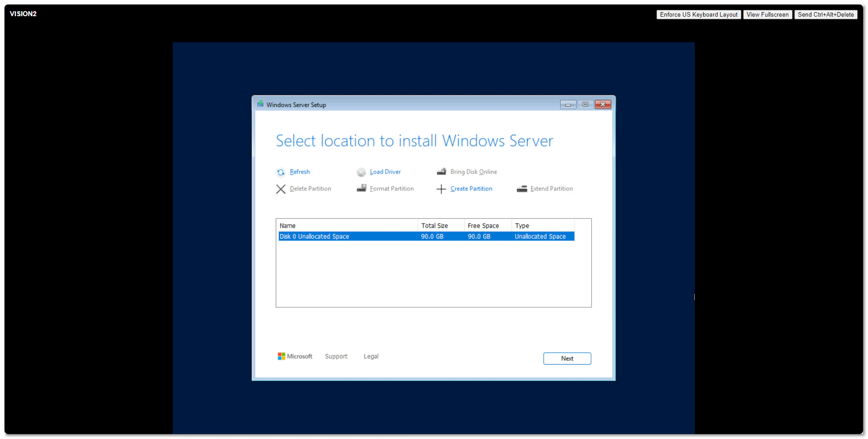
Task: Click the 90.0 GB Free Space cell
Action: (479, 236)
